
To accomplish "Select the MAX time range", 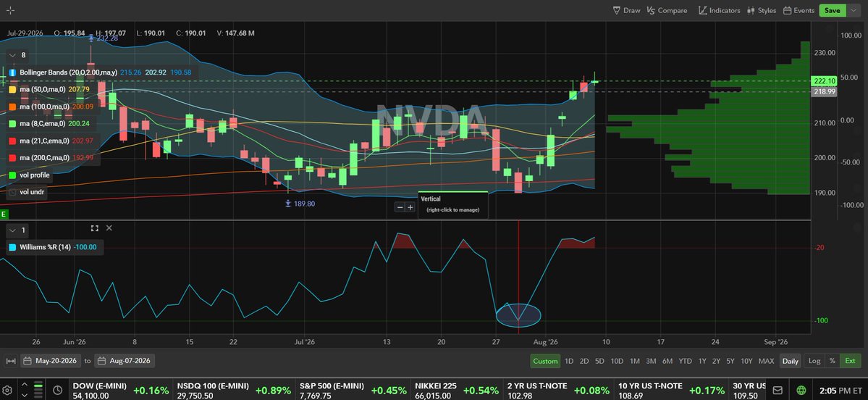I will pos(766,361).
